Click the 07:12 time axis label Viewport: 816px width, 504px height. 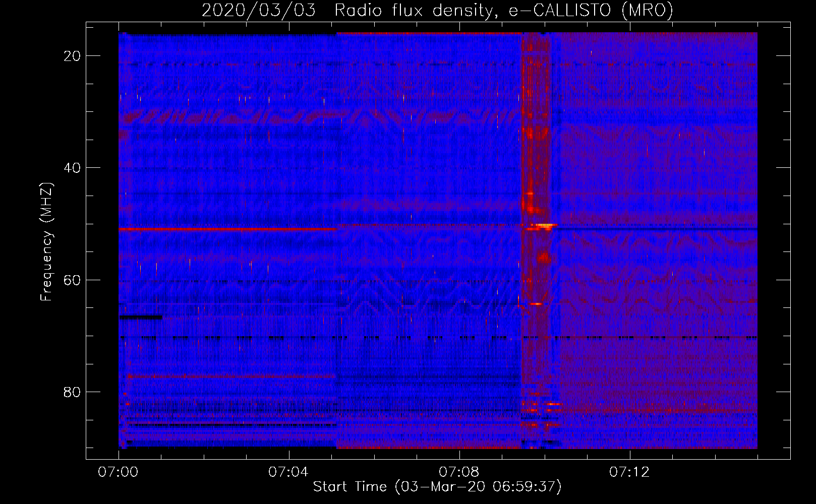coord(629,472)
